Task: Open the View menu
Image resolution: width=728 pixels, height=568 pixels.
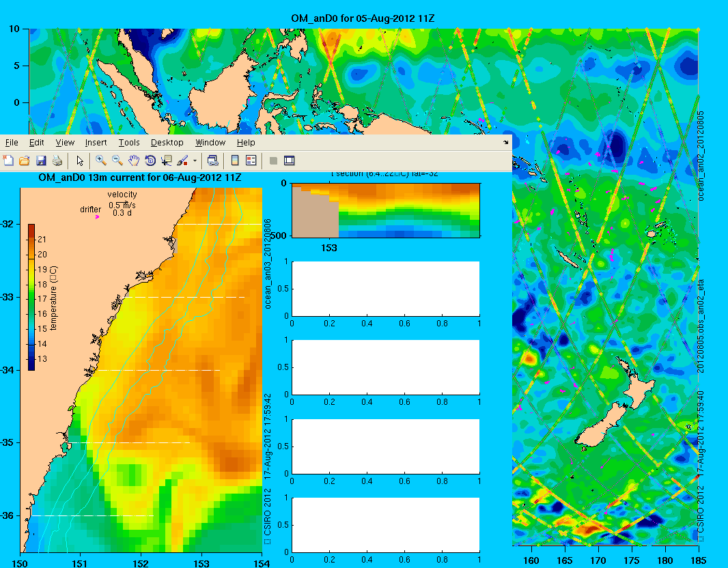Action: [65, 143]
